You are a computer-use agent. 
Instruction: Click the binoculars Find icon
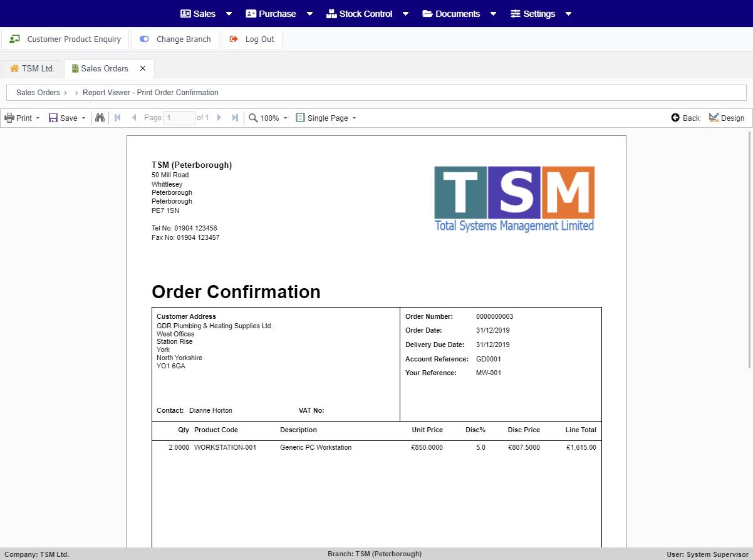click(100, 118)
